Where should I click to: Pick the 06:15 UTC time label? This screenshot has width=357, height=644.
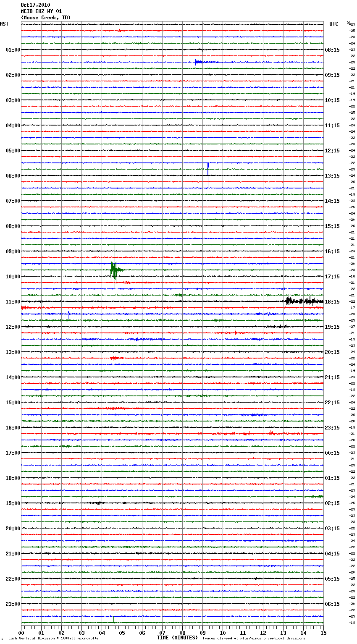coord(332,604)
